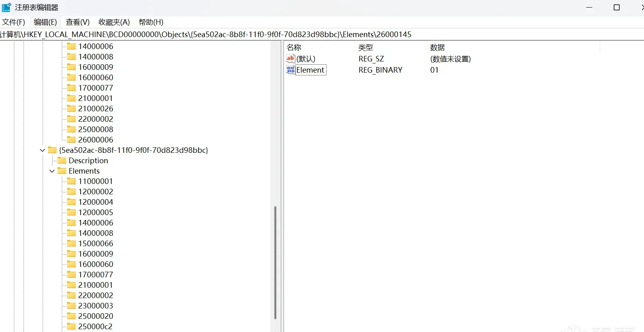
Task: Click the Registry Editor app icon in title bar
Action: 6,7
